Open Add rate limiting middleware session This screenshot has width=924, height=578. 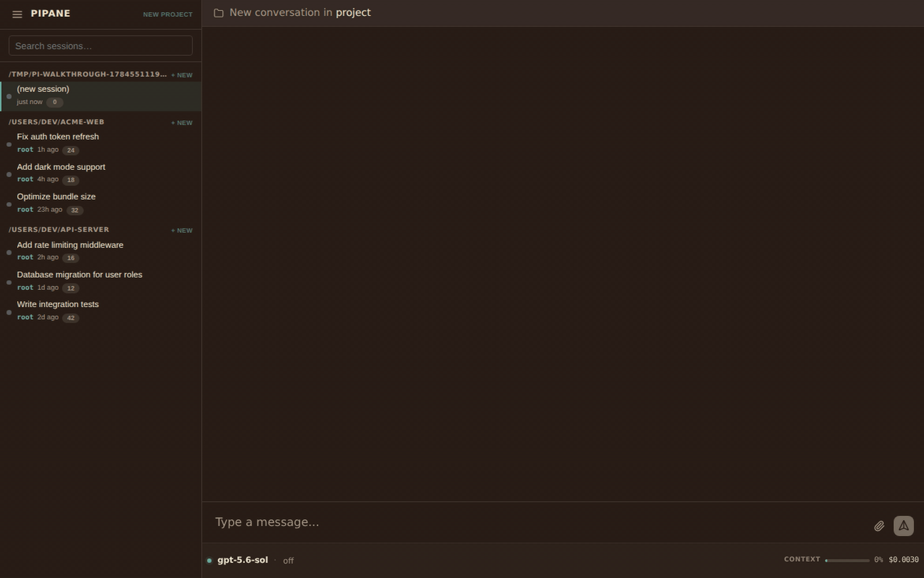101,251
